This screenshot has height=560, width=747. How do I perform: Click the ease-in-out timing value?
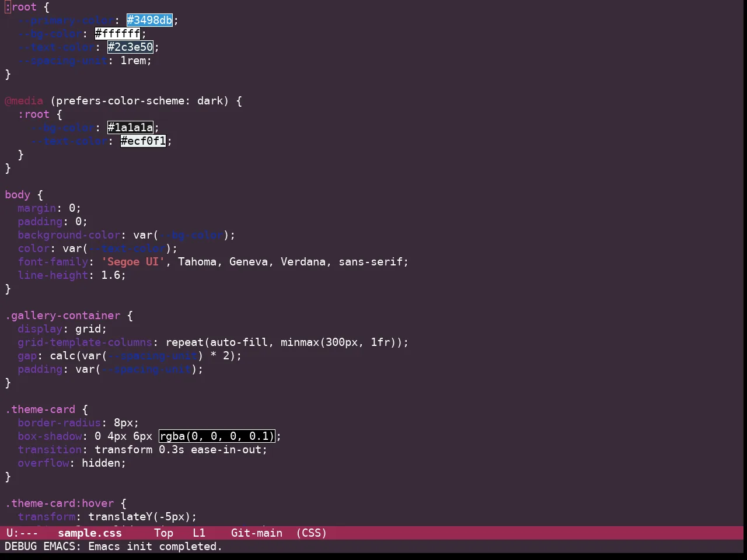coord(226,450)
